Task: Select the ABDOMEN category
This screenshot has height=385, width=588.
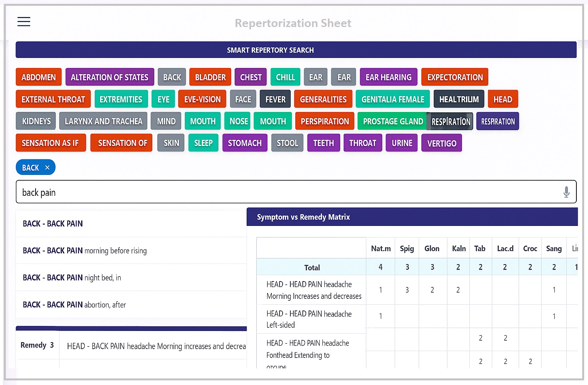Action: click(x=39, y=77)
